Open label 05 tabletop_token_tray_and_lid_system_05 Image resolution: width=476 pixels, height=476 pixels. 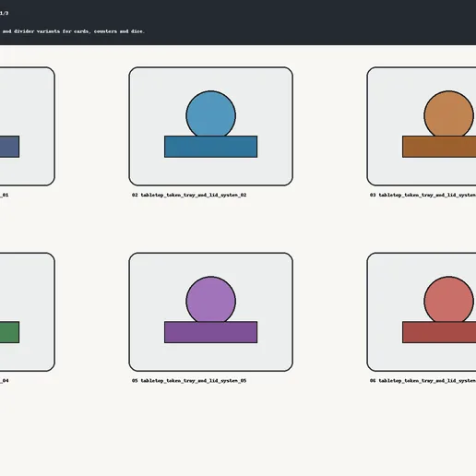pyautogui.click(x=189, y=381)
